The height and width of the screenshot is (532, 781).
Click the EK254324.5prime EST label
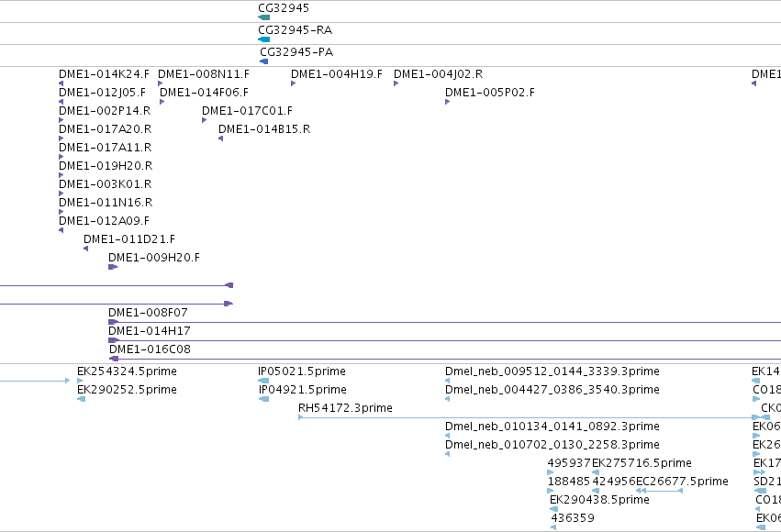pos(127,371)
